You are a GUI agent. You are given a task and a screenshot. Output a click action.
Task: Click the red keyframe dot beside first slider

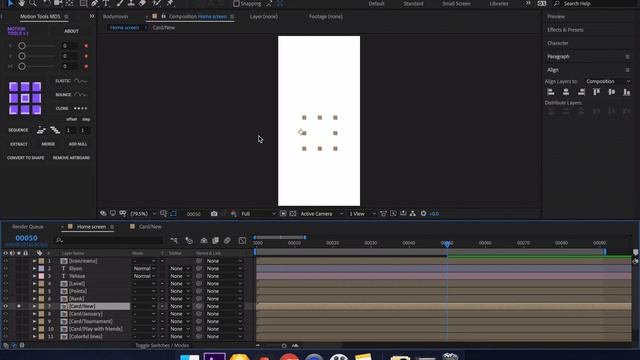click(86, 46)
